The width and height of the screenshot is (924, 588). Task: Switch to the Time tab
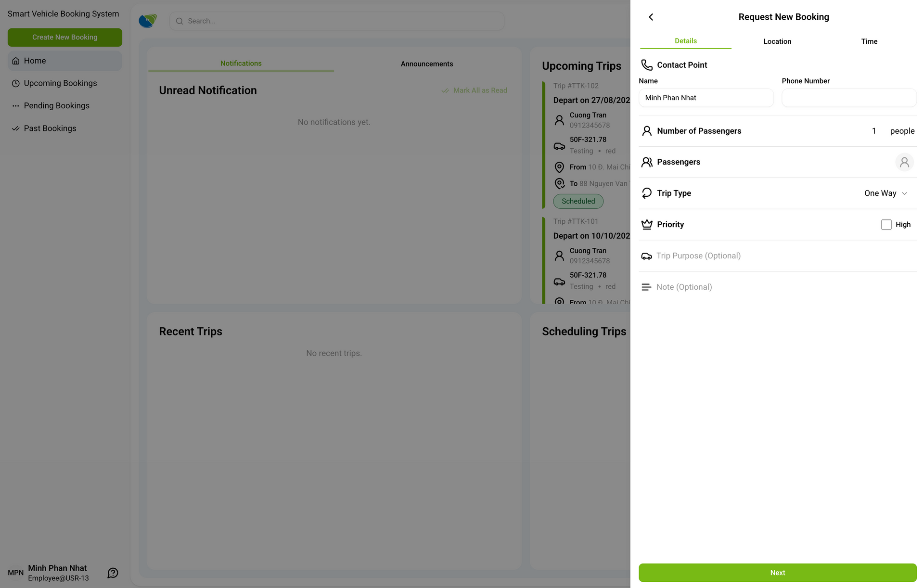(869, 41)
